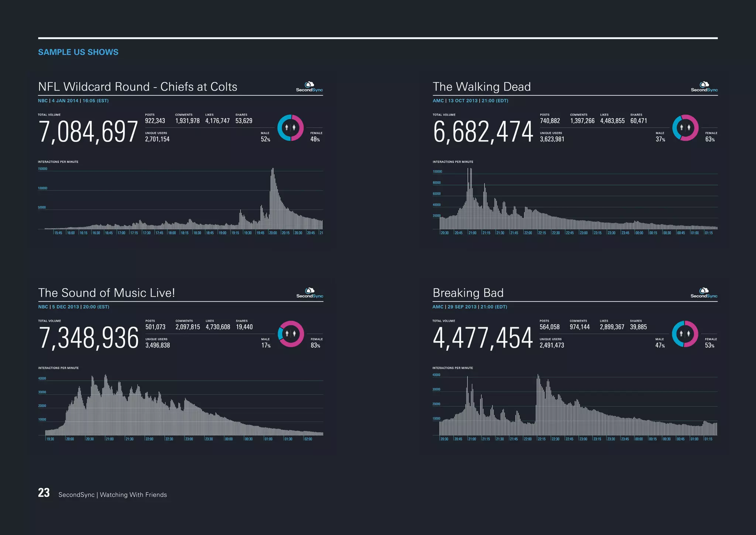Click SecondSync logo on Breaking Bad card
The image size is (756, 535).
[x=704, y=293]
